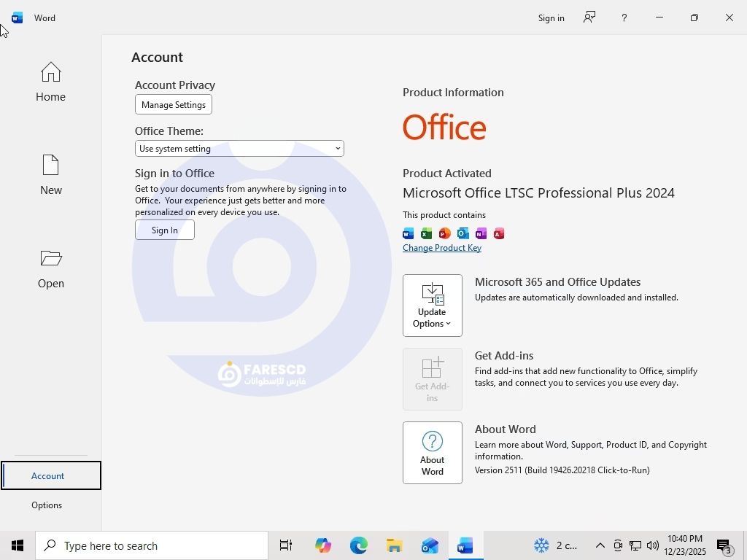Screen dimensions: 747x560
Task: Click the New document icon
Action: click(50, 175)
